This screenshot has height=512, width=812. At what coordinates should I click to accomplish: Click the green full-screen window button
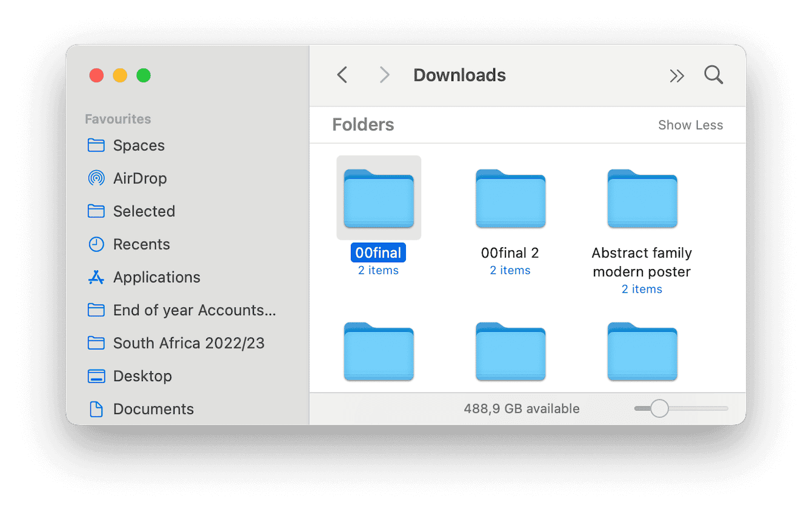[x=144, y=76]
